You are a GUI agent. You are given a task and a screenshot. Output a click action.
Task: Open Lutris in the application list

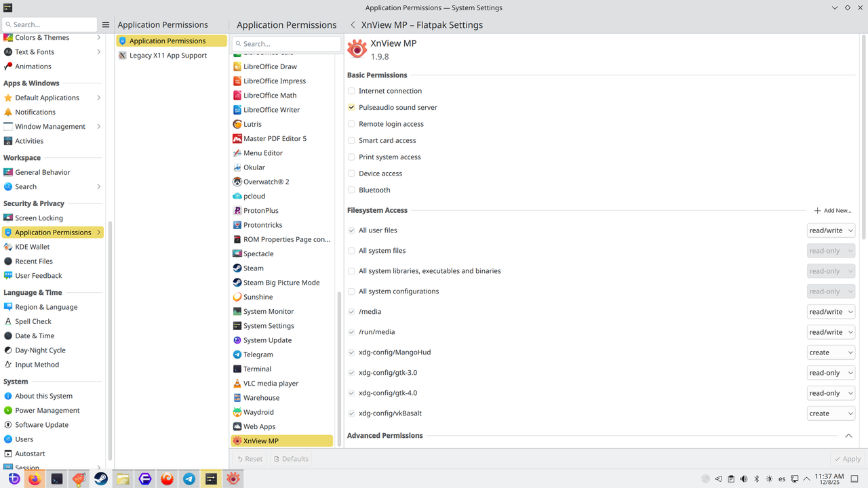coord(282,124)
